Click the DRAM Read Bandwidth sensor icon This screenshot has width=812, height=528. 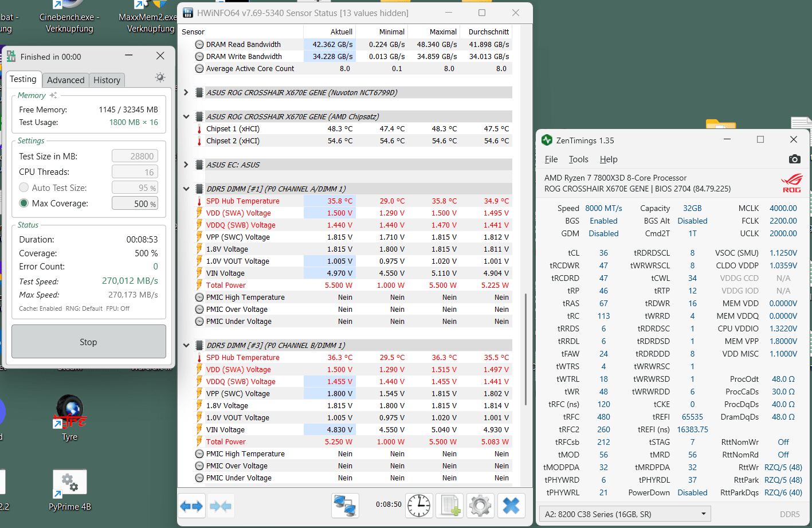click(199, 44)
